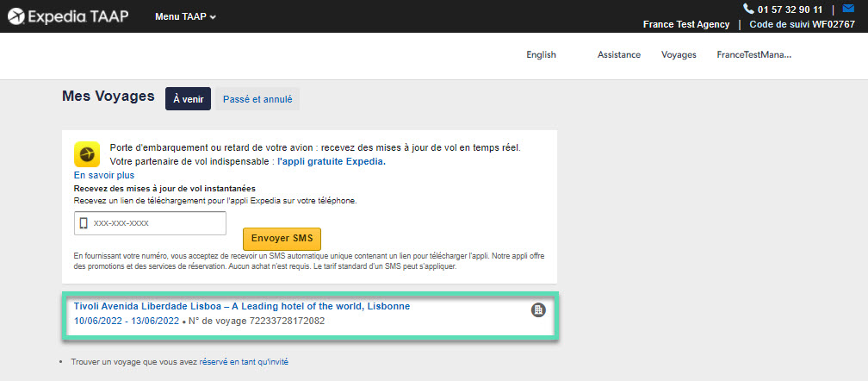Viewport: 868px width, 381px height.
Task: Open l'appli gratuite Expedia link
Action: pos(331,162)
